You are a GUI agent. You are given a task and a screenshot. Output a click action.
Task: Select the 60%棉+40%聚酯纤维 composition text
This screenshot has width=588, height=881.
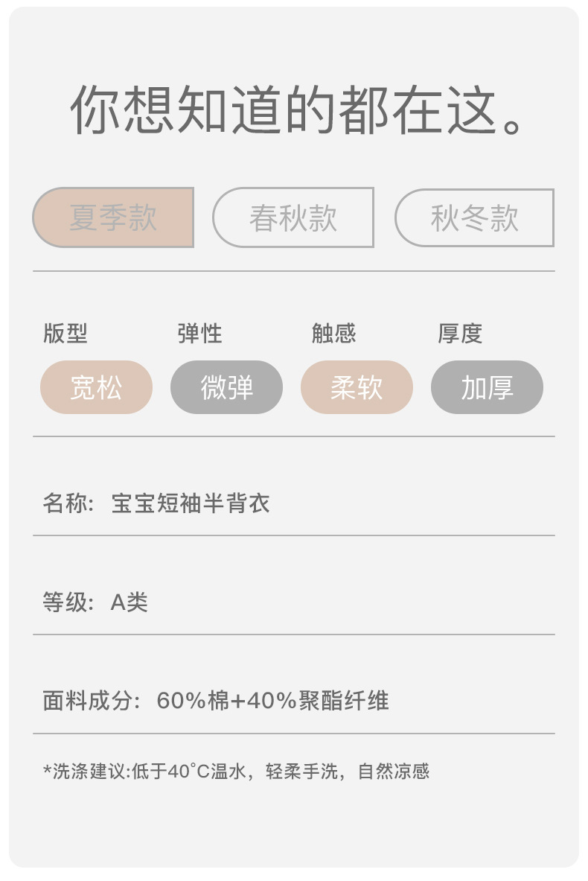click(272, 701)
